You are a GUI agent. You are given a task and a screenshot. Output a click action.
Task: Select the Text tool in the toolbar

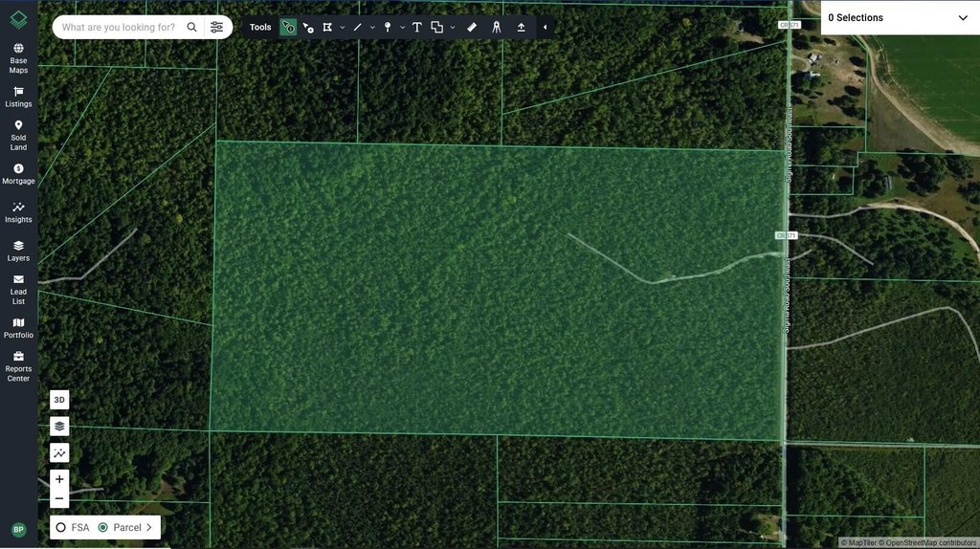click(416, 28)
